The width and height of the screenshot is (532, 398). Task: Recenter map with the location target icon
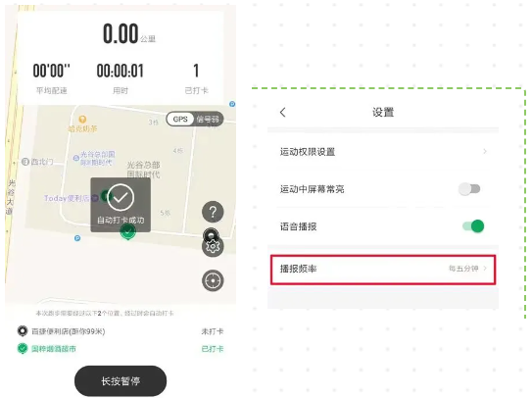point(213,280)
